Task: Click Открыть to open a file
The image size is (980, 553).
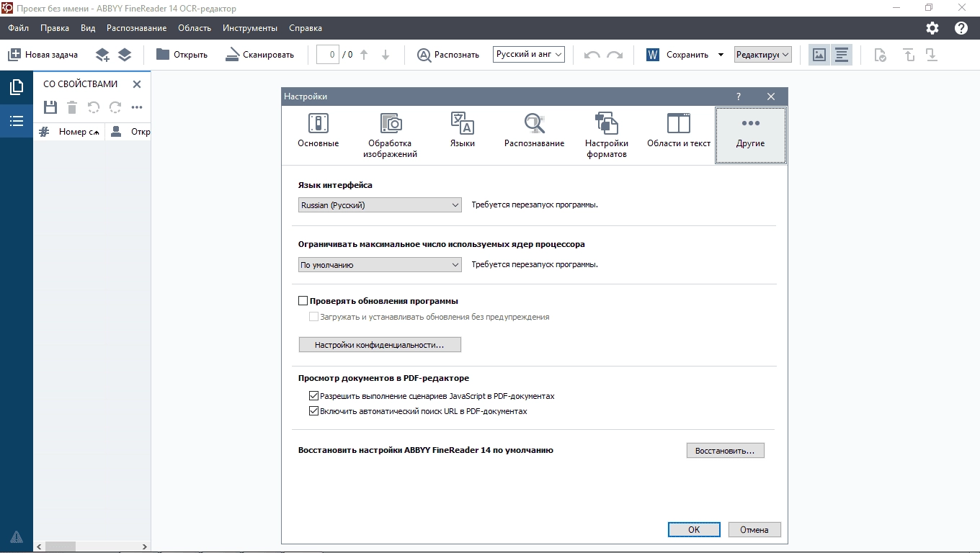Action: pyautogui.click(x=182, y=55)
